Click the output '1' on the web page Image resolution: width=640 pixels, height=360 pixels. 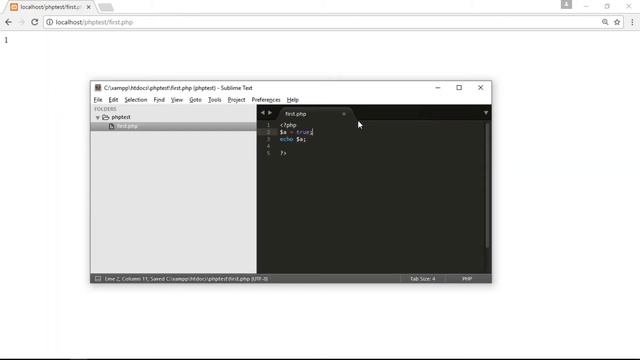coord(6,40)
